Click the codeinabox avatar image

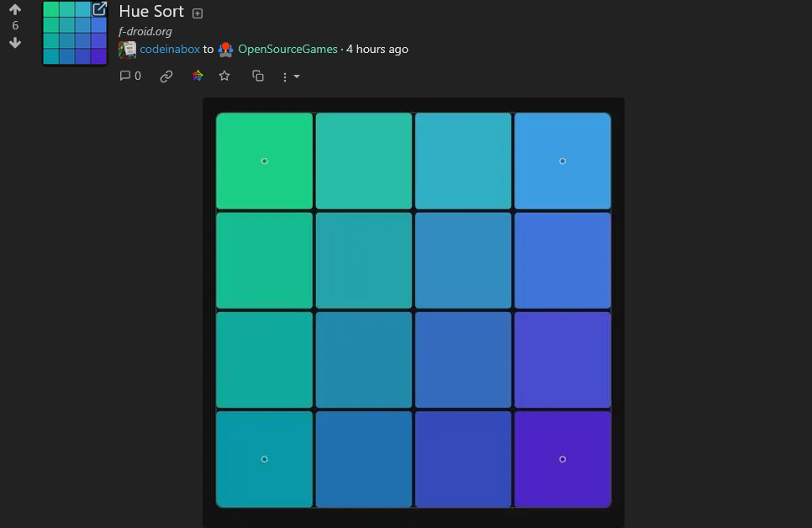click(x=128, y=50)
